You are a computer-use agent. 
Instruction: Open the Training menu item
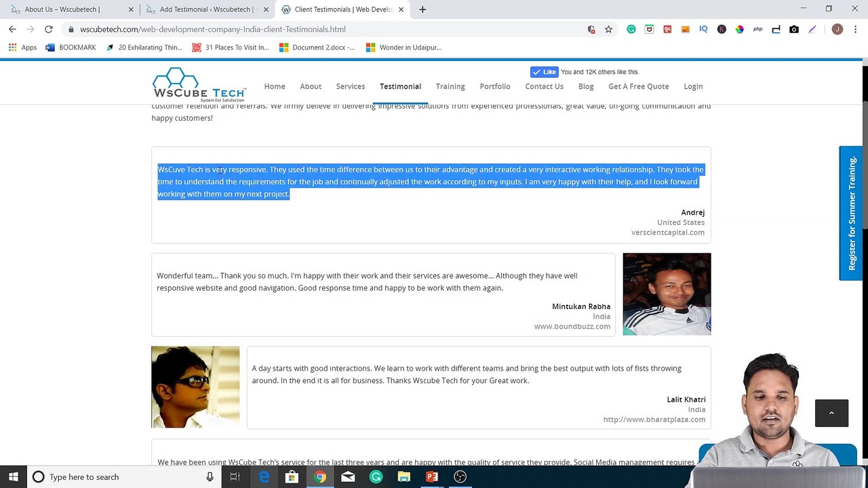point(450,86)
